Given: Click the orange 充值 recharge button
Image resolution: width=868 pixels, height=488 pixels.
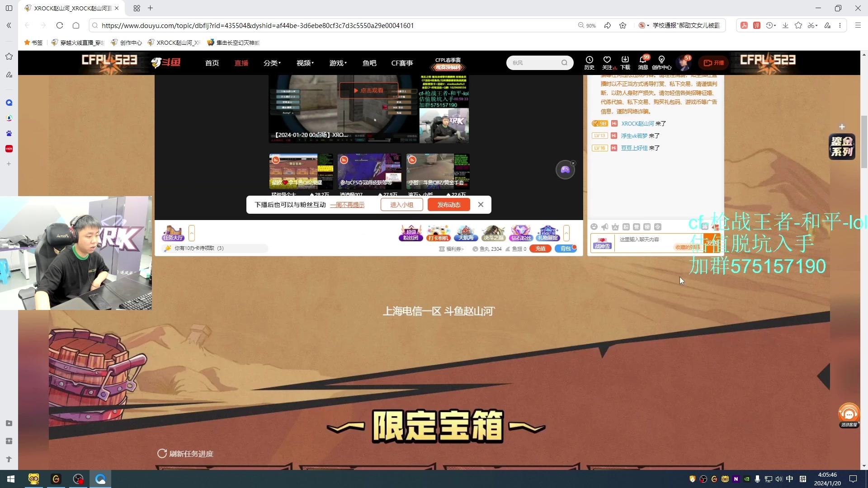Looking at the screenshot, I should pos(540,249).
